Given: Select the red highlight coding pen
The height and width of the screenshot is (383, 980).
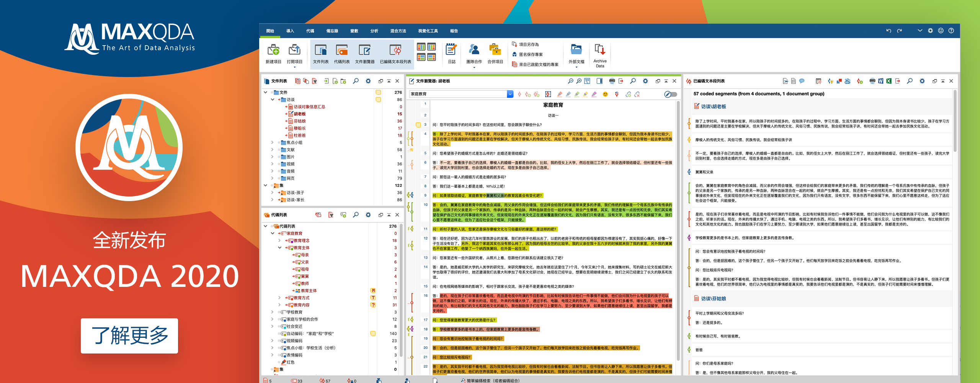Looking at the screenshot, I should coord(560,94).
